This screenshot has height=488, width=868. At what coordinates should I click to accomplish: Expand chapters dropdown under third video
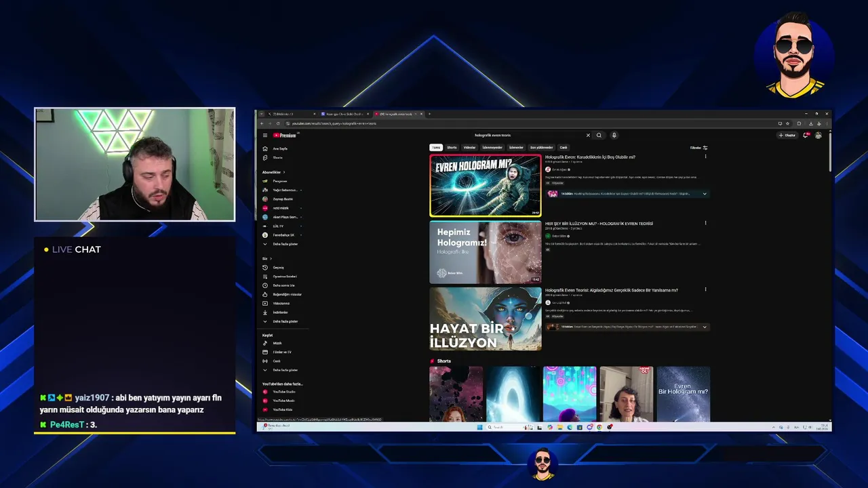point(704,327)
